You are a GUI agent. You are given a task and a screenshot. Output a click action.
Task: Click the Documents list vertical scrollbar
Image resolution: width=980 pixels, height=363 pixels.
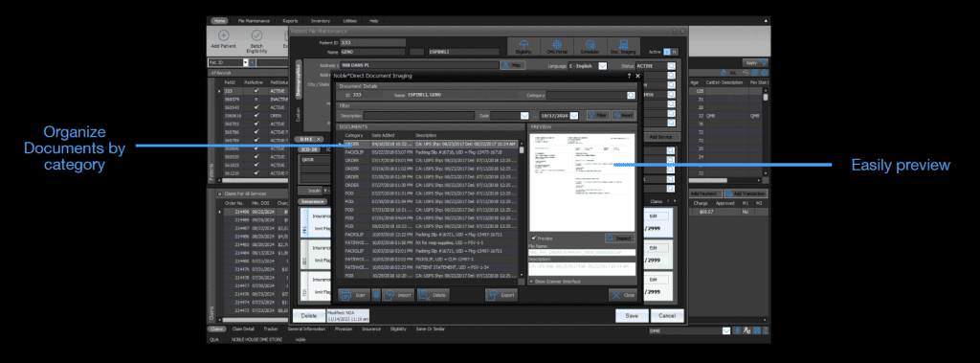coord(522,209)
